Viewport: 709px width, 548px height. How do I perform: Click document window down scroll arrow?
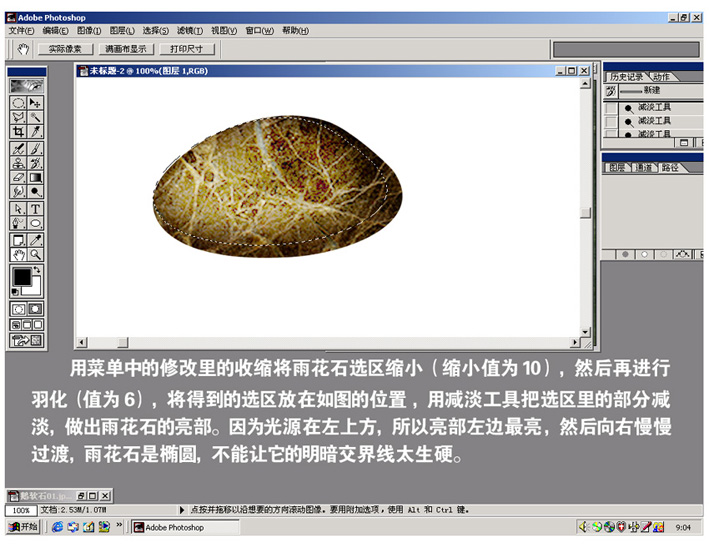[585, 332]
